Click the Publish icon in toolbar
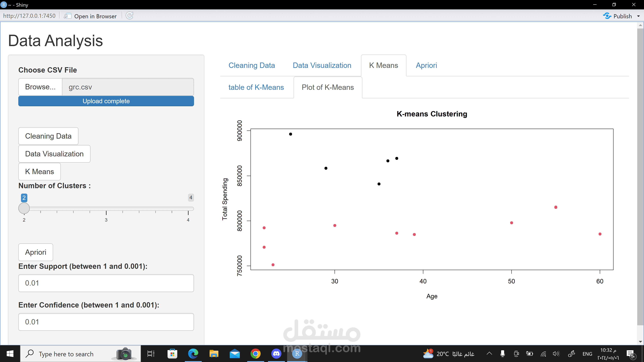This screenshot has width=644, height=362. (x=607, y=16)
